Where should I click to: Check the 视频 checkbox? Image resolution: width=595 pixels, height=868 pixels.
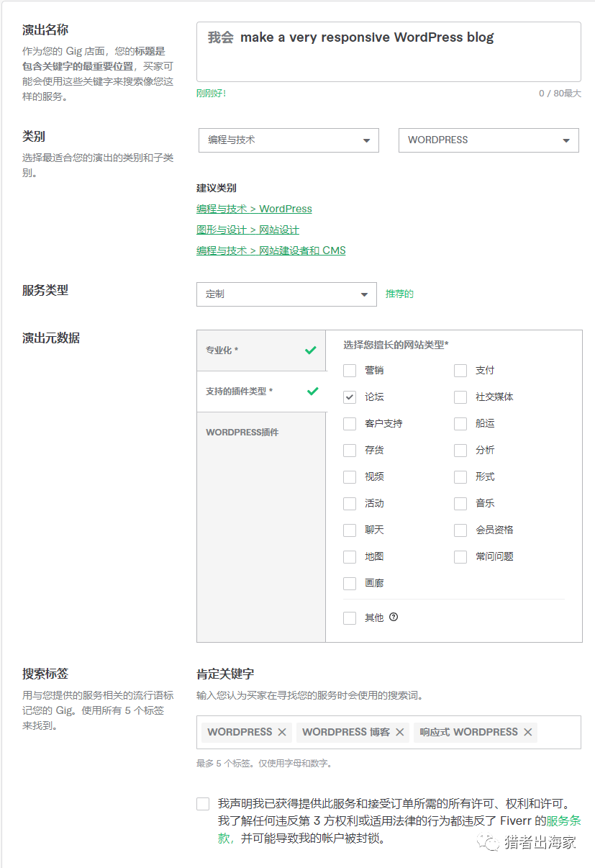coord(350,477)
